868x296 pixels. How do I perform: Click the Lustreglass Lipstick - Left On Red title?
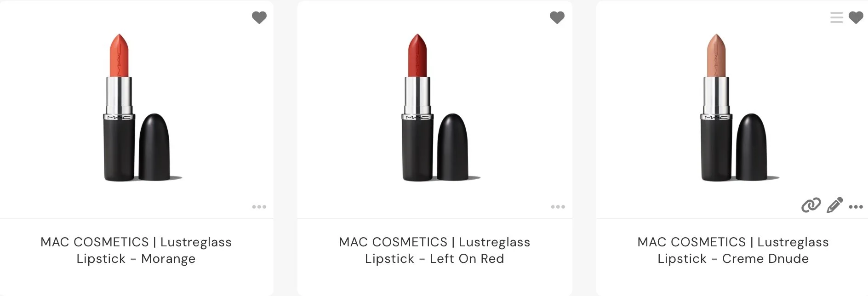pyautogui.click(x=434, y=250)
